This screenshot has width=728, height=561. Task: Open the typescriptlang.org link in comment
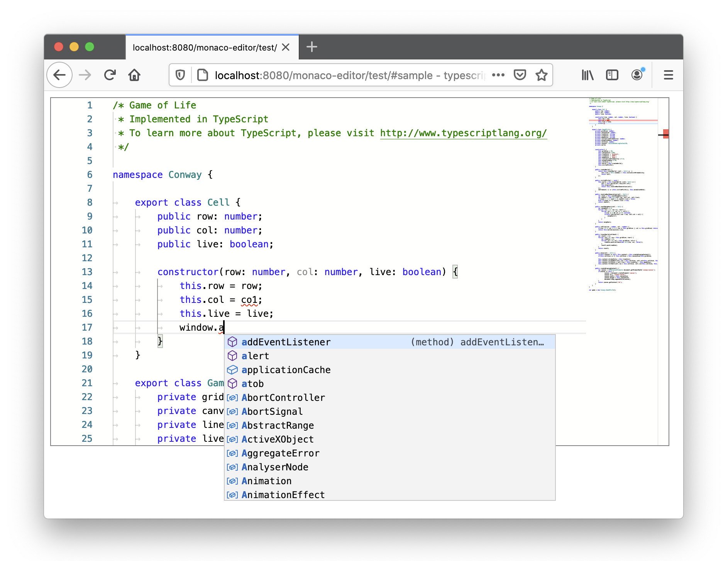pos(463,133)
